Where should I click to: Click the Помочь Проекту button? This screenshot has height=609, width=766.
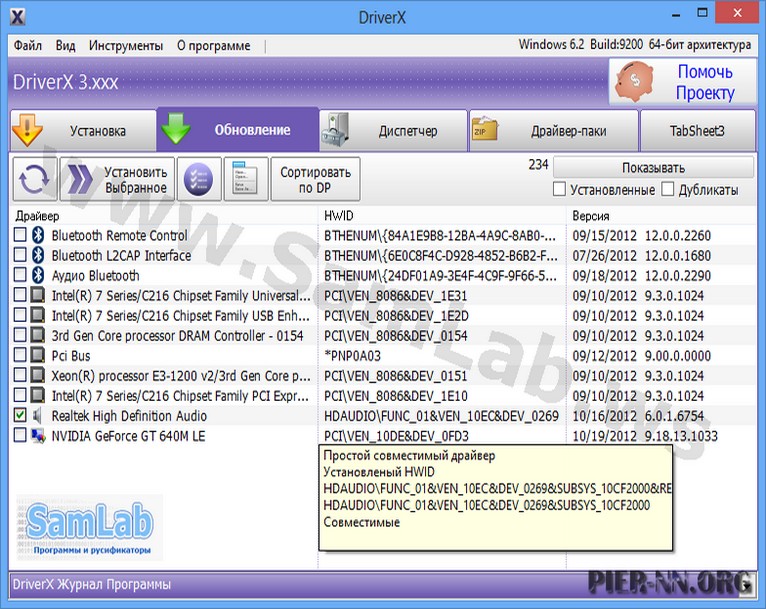[x=682, y=82]
